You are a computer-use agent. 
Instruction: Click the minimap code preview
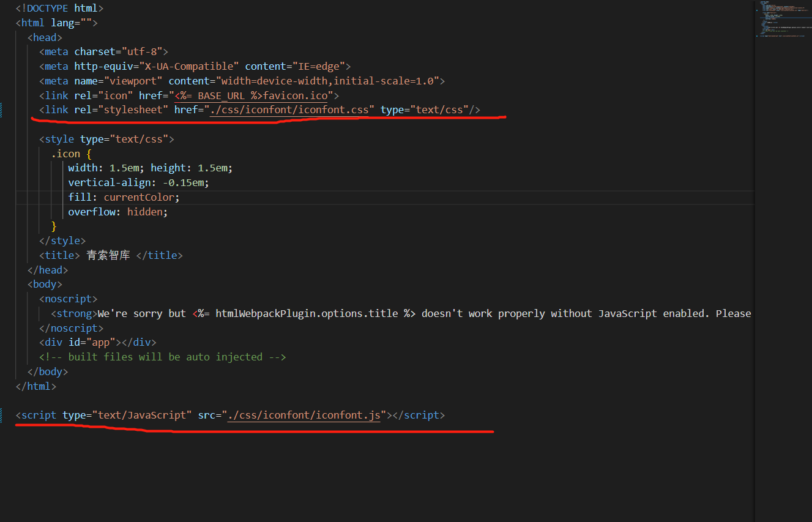pos(783,20)
